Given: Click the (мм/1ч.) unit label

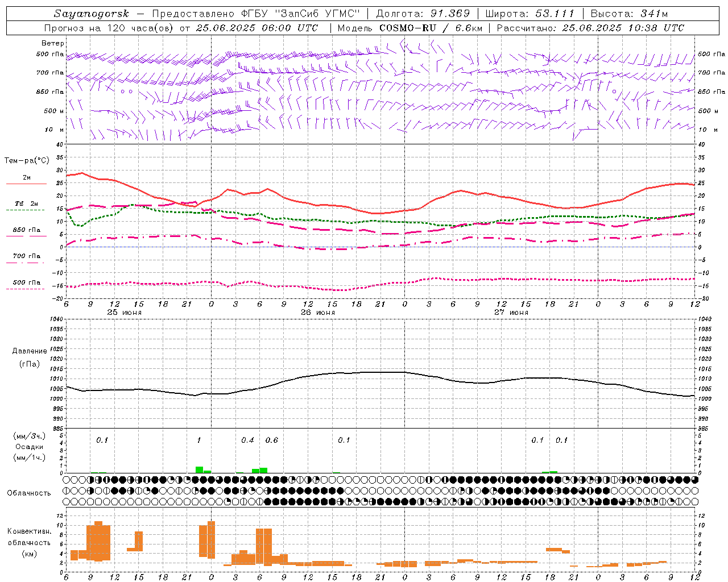Looking at the screenshot, I should pyautogui.click(x=30, y=458).
